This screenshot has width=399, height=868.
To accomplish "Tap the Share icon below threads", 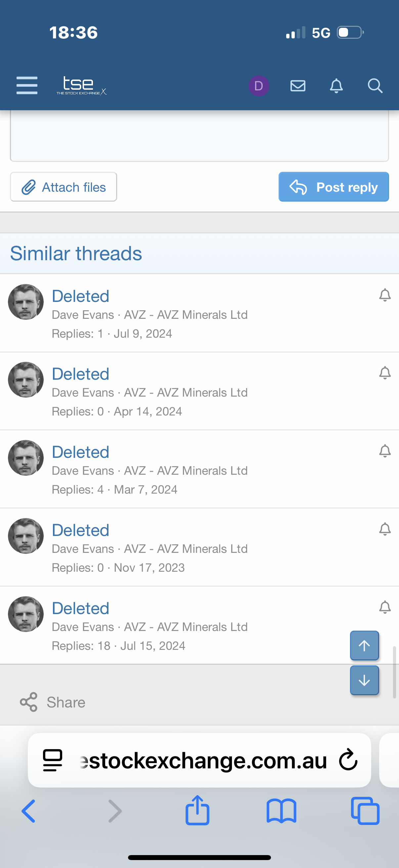I will (x=29, y=702).
